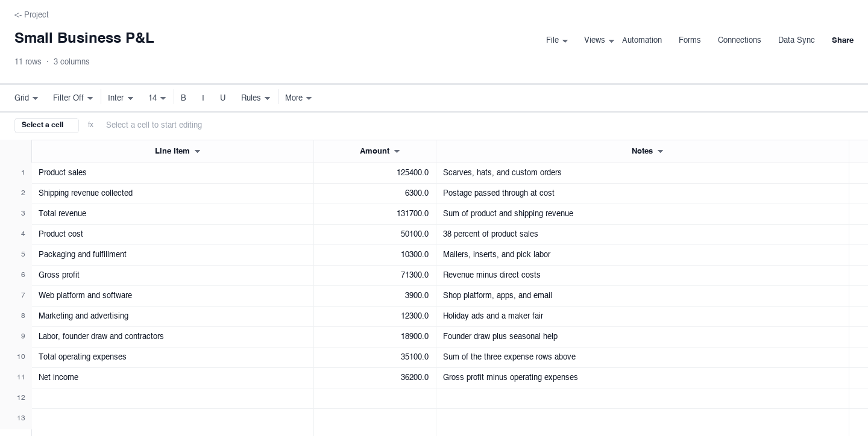Click the fx formula icon
Screen dimensions: 868x436
click(90, 125)
